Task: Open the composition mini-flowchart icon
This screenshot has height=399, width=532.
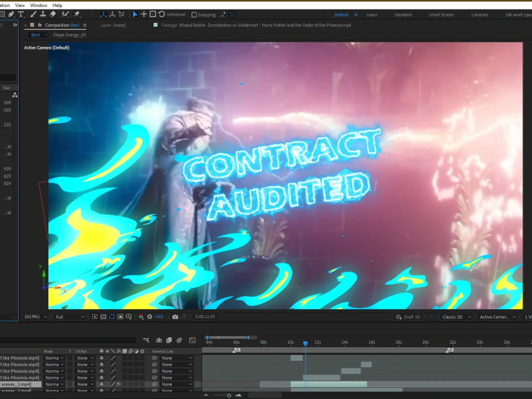Action: [x=146, y=340]
